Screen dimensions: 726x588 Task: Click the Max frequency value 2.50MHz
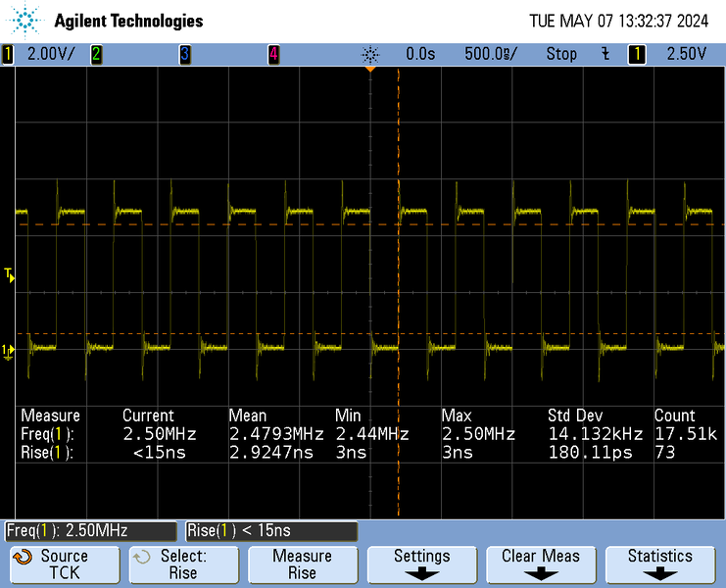[478, 434]
